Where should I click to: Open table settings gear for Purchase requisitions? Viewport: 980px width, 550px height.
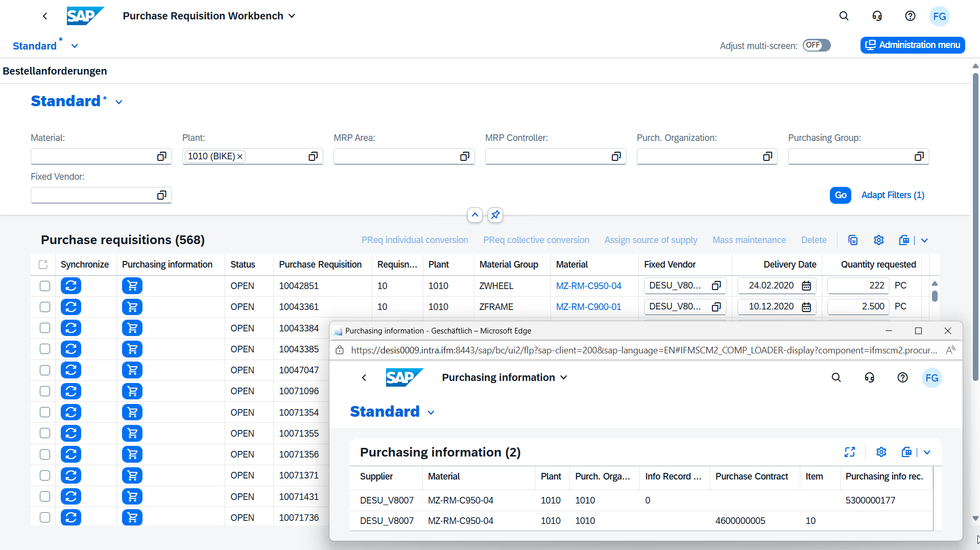tap(878, 240)
